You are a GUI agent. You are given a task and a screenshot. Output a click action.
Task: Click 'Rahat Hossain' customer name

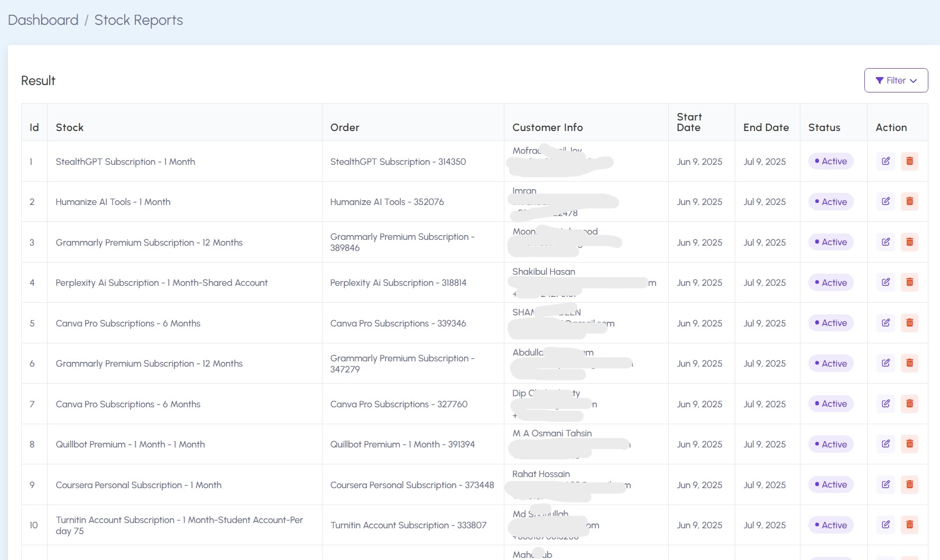[541, 474]
